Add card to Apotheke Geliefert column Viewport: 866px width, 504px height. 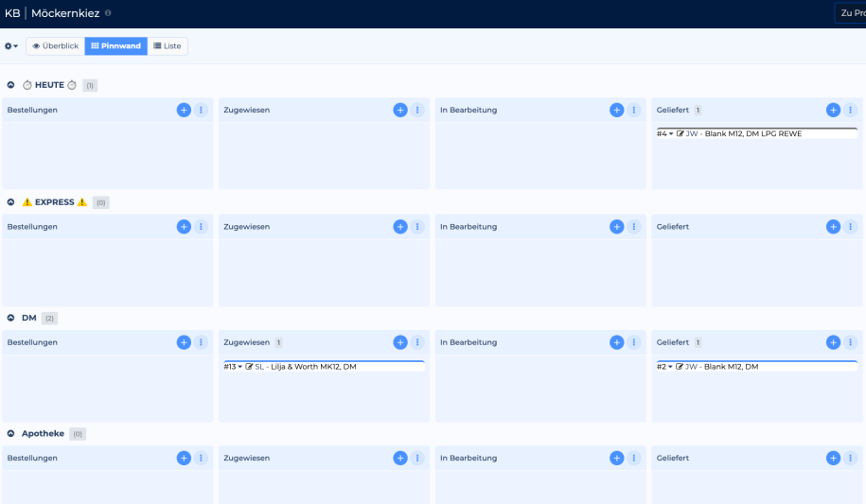coord(834,459)
